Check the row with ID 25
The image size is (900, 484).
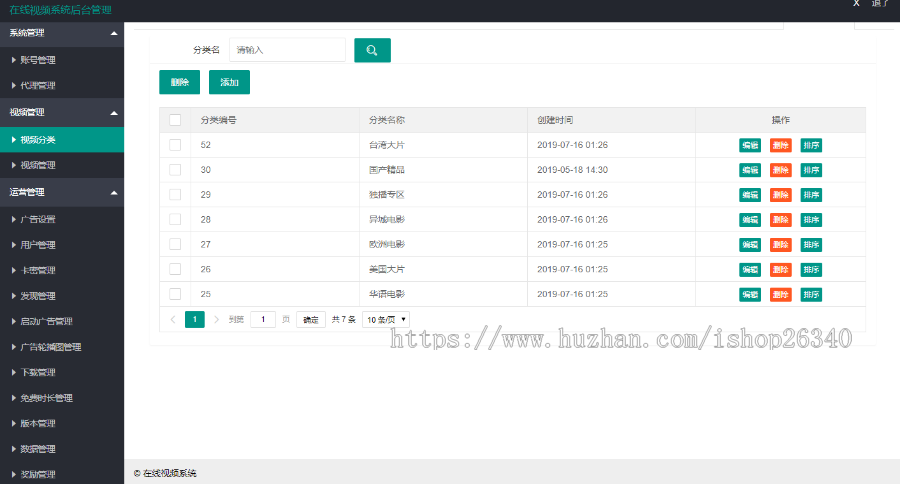(x=175, y=293)
